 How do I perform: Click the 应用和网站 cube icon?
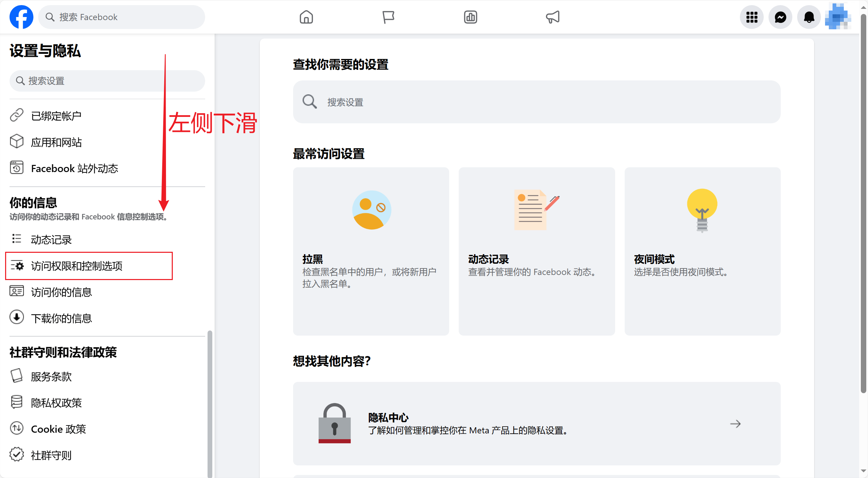click(x=17, y=141)
